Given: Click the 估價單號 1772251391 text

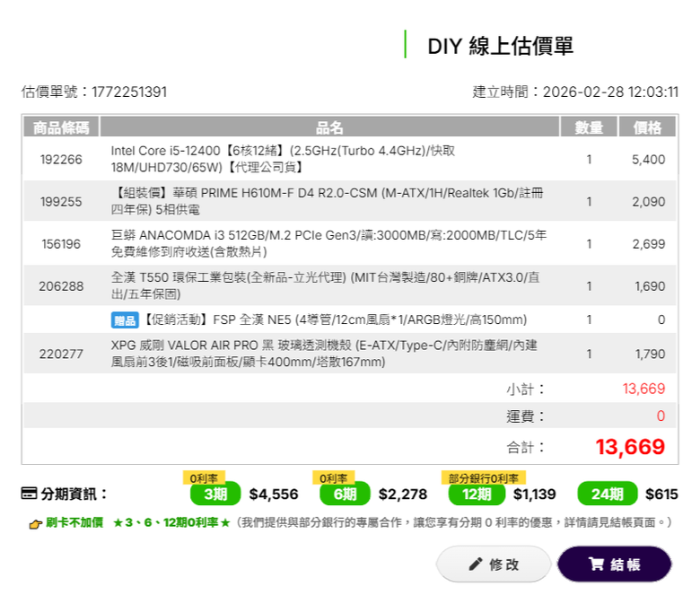Looking at the screenshot, I should click(93, 92).
